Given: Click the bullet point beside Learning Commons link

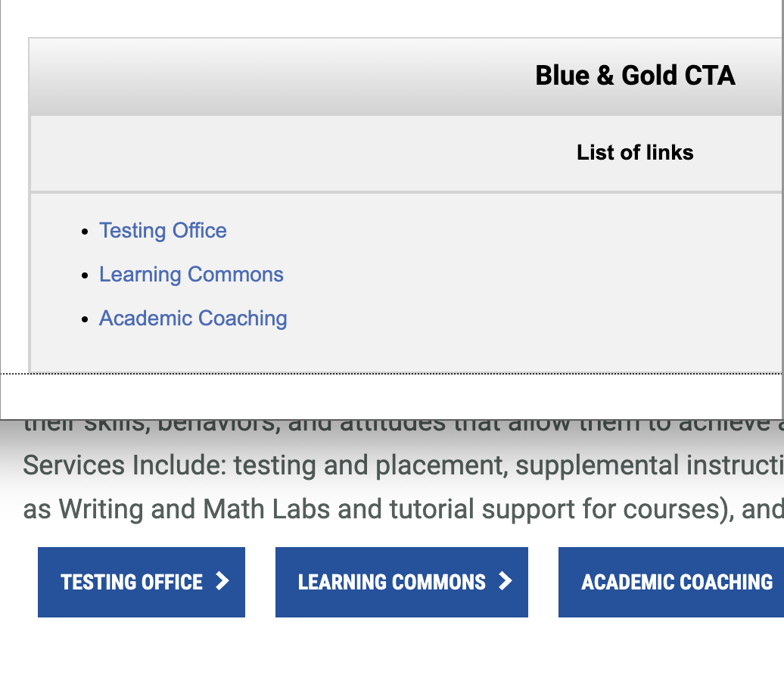Looking at the screenshot, I should 86,276.
